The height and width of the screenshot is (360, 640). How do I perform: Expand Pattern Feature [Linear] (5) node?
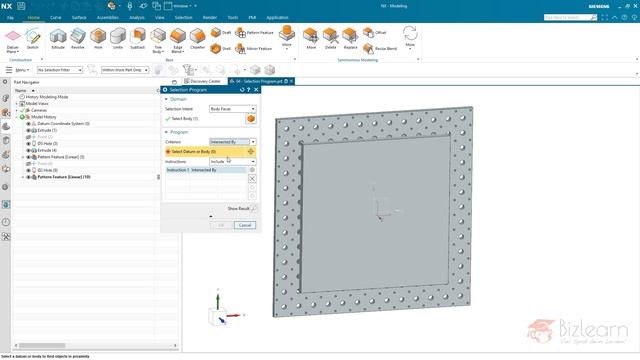coord(23,157)
